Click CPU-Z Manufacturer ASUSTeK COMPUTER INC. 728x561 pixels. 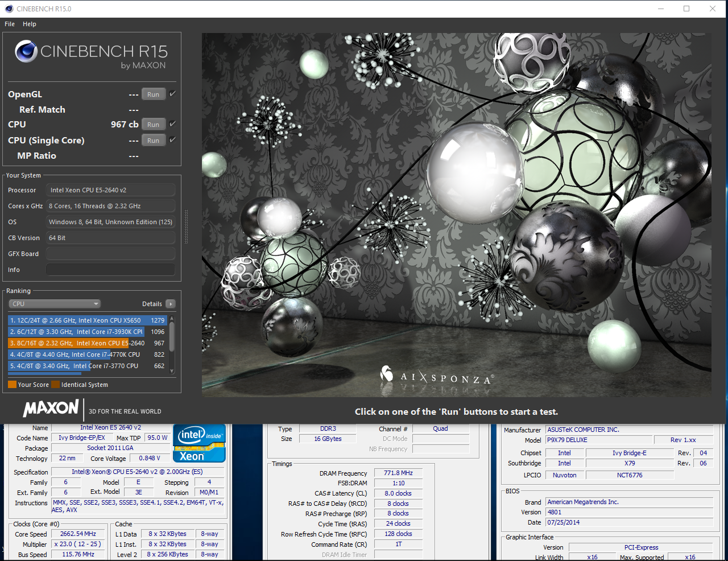point(629,430)
